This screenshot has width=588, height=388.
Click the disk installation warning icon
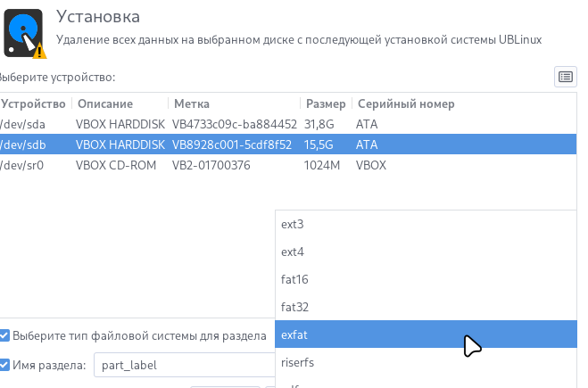pyautogui.click(x=25, y=32)
